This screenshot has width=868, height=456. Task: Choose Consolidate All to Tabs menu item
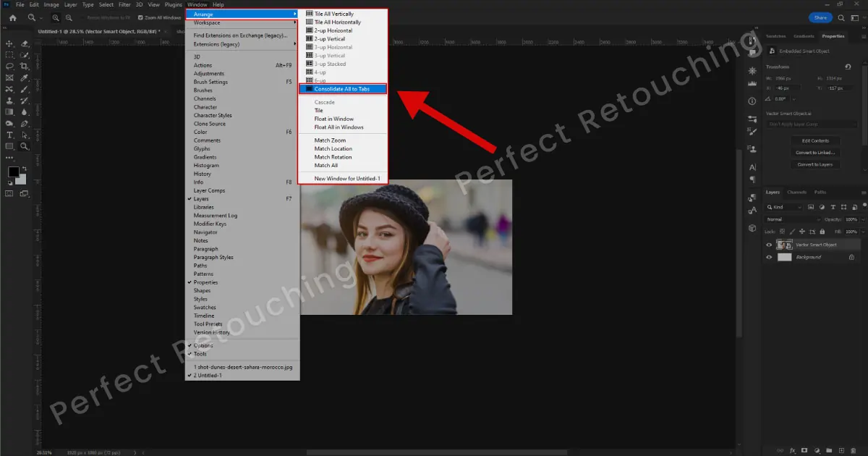[x=342, y=88]
